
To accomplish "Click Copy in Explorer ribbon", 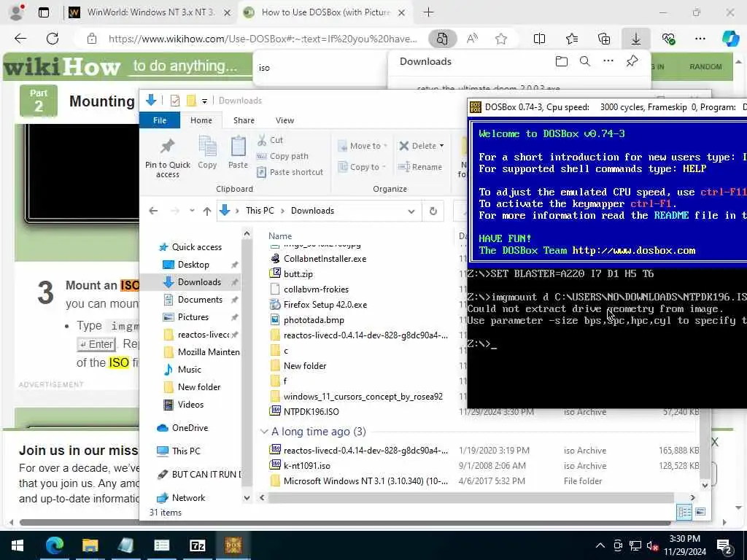I will click(x=207, y=152).
